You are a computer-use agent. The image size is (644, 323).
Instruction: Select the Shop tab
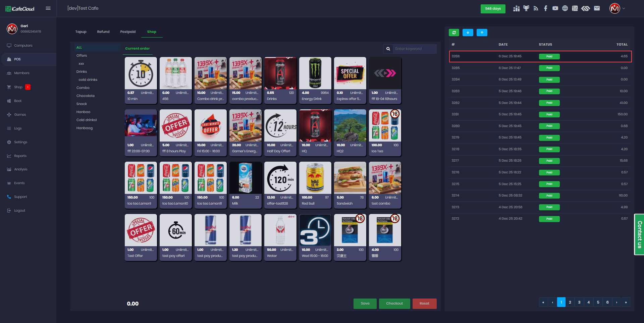152,32
